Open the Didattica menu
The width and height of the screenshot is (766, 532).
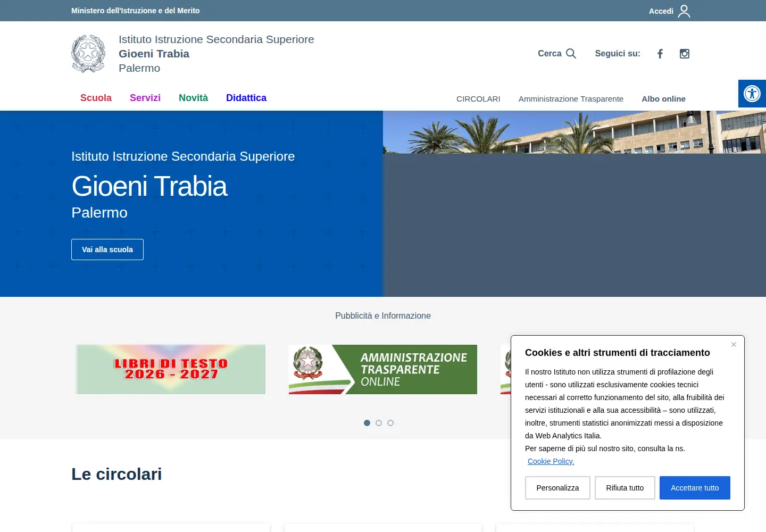click(x=246, y=98)
